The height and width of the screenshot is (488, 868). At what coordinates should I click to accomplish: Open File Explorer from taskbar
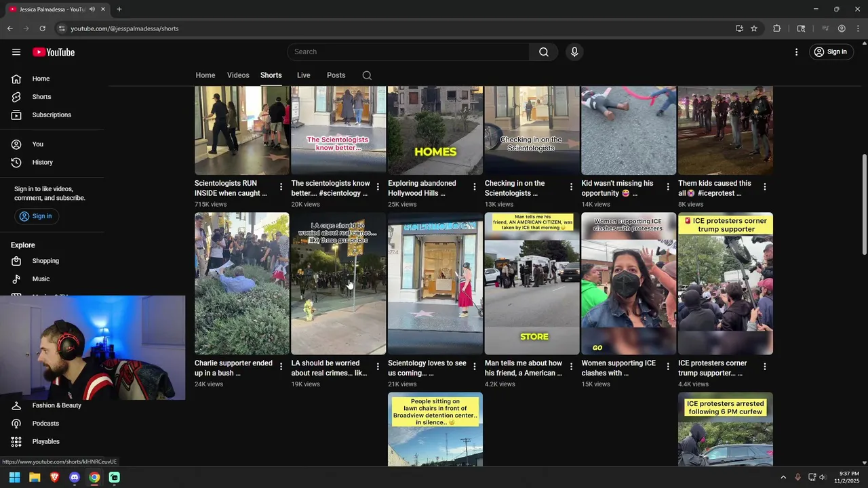[x=35, y=477]
